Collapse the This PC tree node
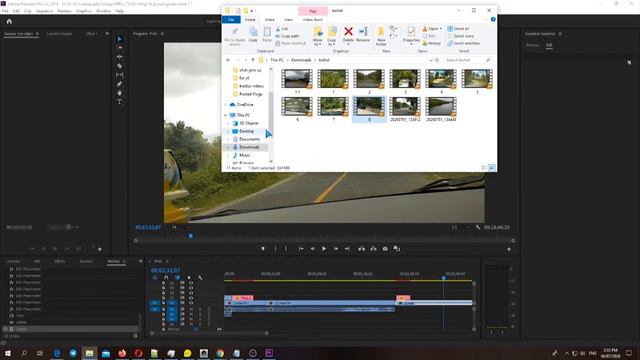 point(226,115)
